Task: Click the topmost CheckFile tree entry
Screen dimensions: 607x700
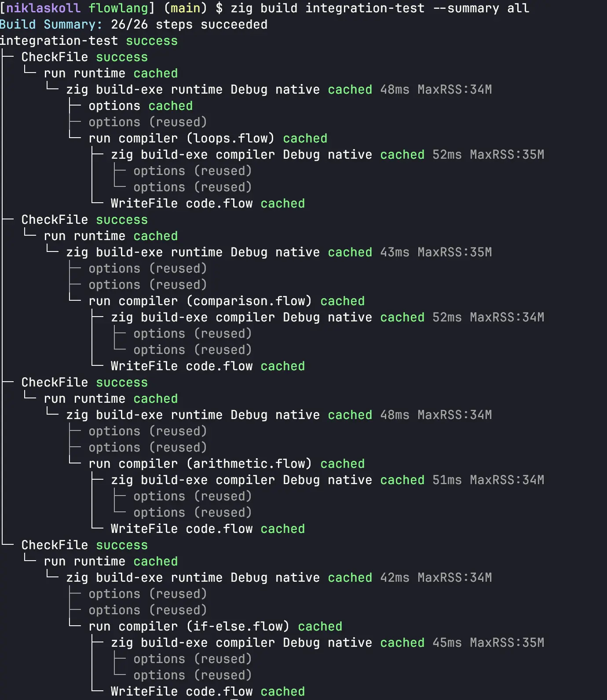Action: coord(55,57)
